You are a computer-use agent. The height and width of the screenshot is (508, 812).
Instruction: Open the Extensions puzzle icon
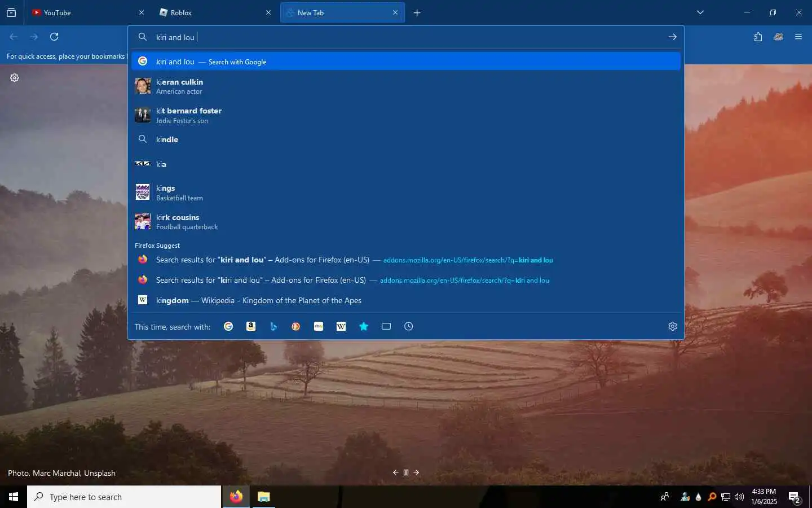pyautogui.click(x=758, y=37)
